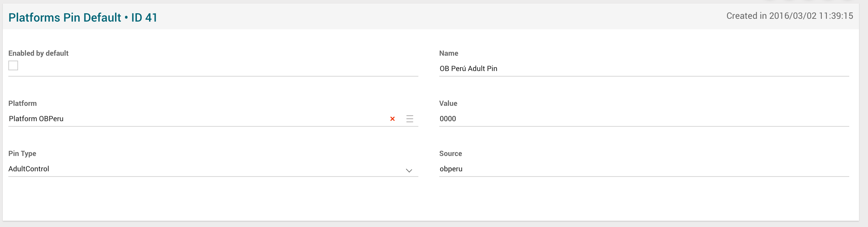Viewport: 868px width, 227px height.
Task: Click the ID 41 text in title
Action: pos(144,17)
